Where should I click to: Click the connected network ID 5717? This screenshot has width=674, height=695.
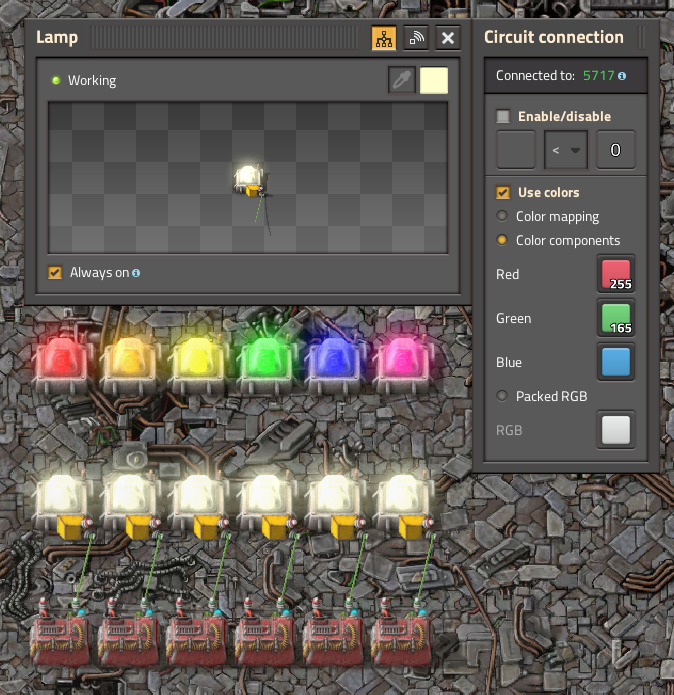pyautogui.click(x=599, y=76)
